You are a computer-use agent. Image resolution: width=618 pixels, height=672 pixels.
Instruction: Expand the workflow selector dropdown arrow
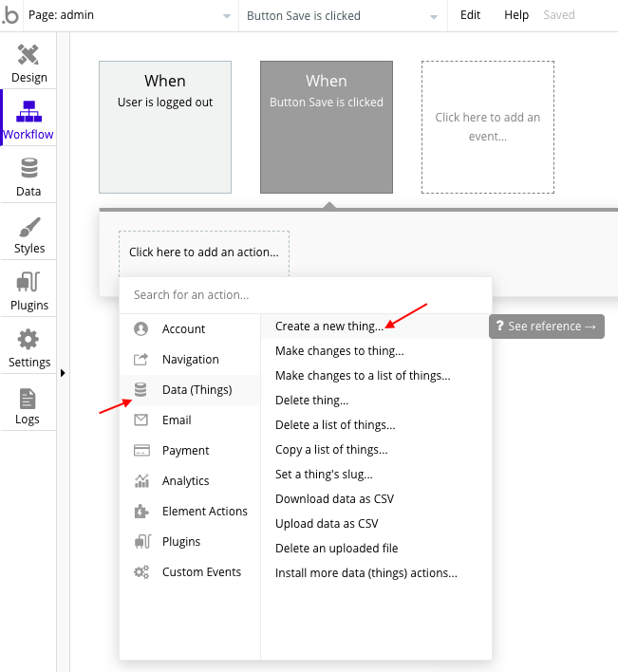[434, 17]
